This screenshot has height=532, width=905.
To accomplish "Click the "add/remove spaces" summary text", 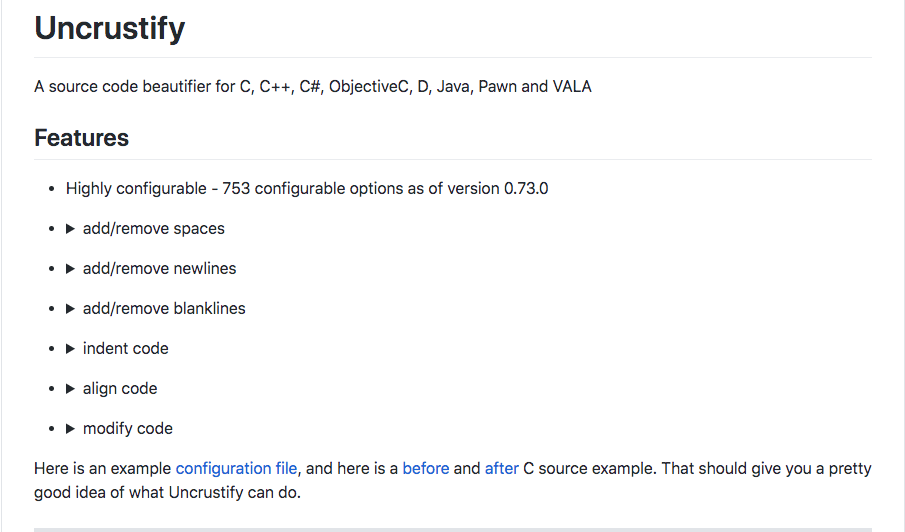I will pyautogui.click(x=154, y=229).
